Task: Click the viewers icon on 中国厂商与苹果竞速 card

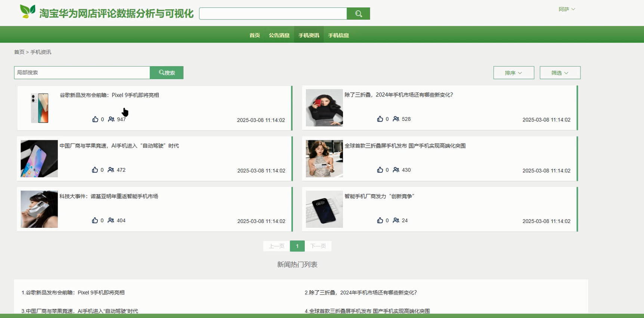Action: tap(111, 170)
